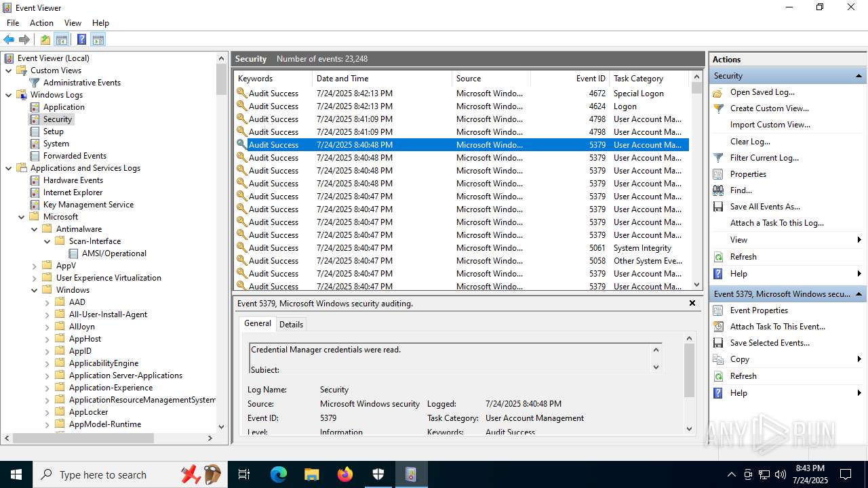The image size is (868, 488).
Task: Sort by the Date and Time column header
Action: pos(382,79)
